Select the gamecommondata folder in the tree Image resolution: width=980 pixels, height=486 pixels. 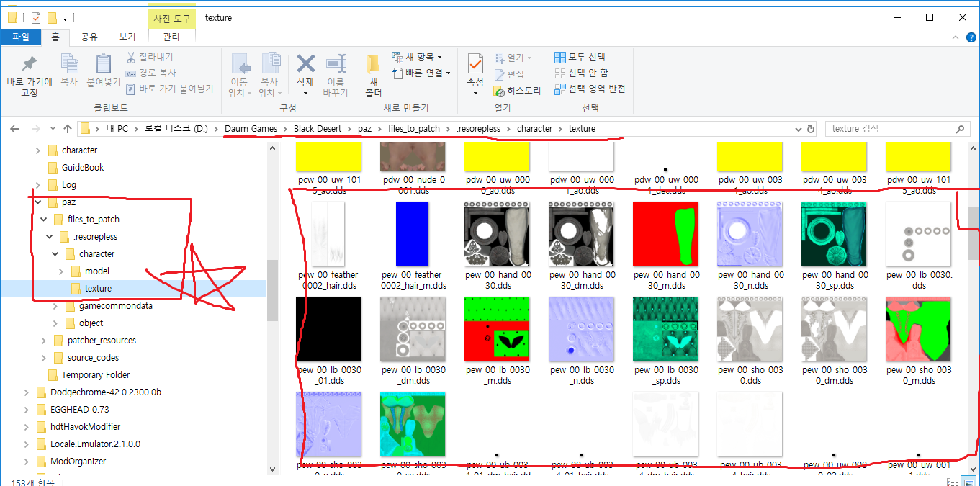[115, 306]
